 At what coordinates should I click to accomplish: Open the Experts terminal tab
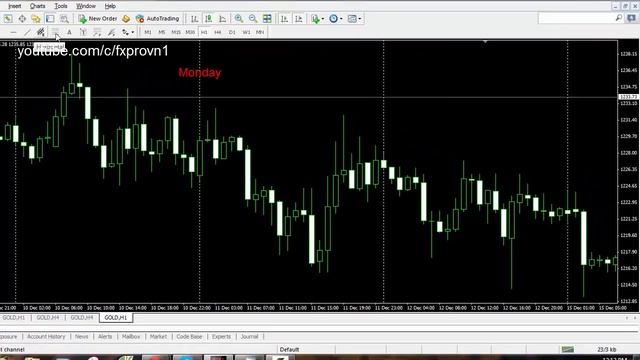[x=221, y=337]
